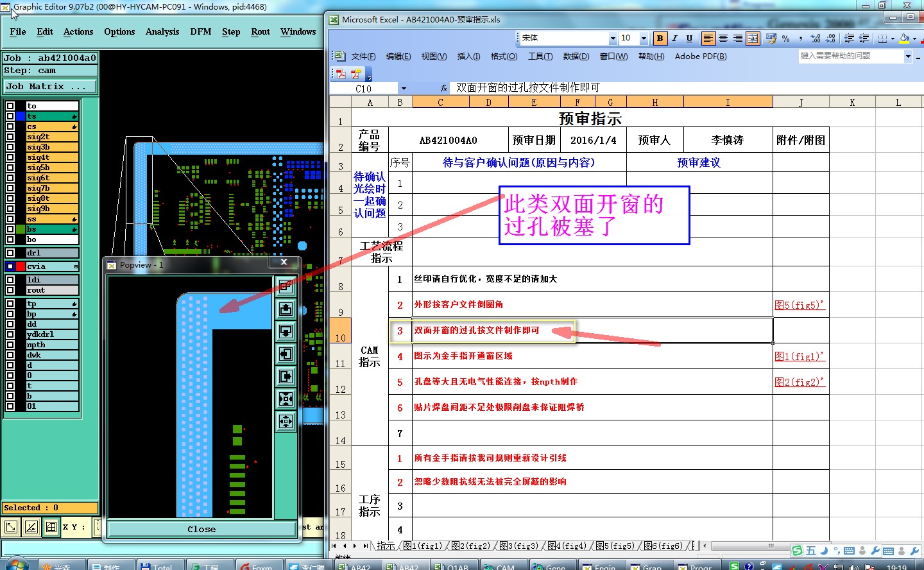Apply comma style format
The image size is (924, 570).
801,39
